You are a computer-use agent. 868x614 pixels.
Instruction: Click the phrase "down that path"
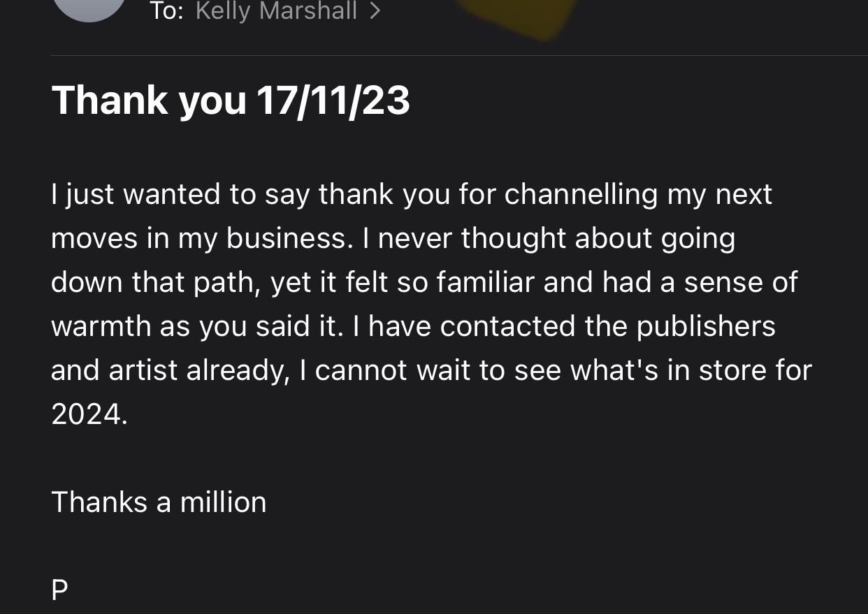pyautogui.click(x=154, y=282)
